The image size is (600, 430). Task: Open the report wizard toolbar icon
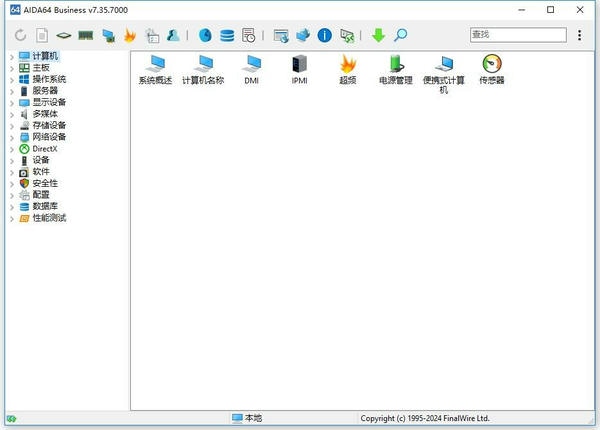tap(152, 36)
